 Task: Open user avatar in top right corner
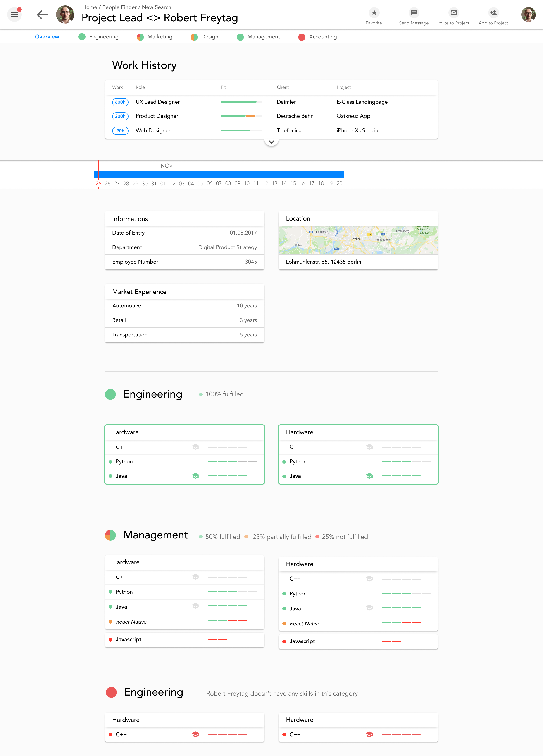(528, 15)
